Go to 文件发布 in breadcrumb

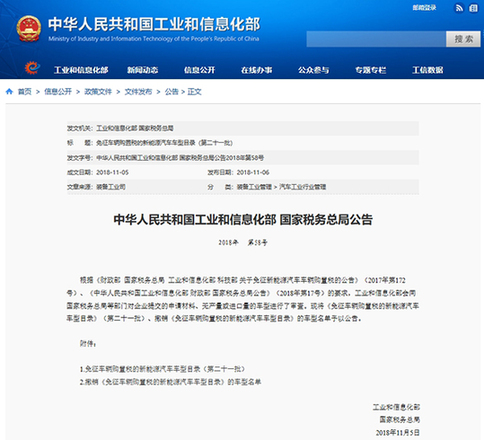[x=138, y=92]
